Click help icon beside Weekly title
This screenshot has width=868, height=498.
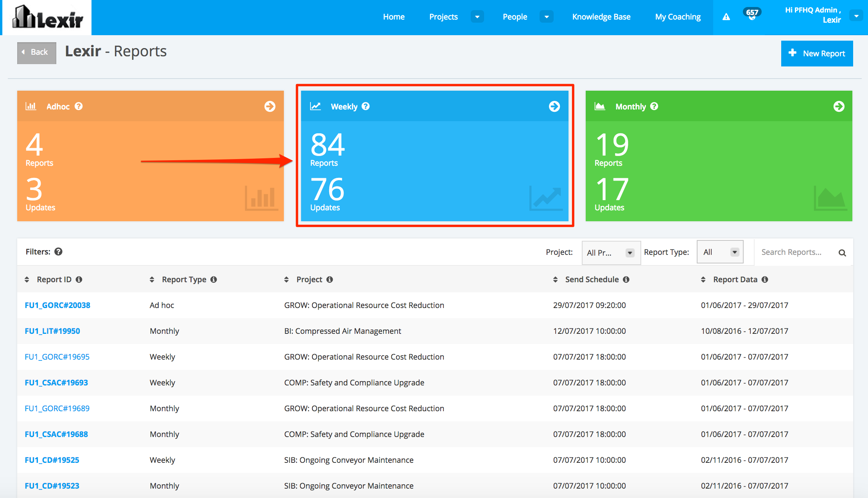tap(366, 106)
